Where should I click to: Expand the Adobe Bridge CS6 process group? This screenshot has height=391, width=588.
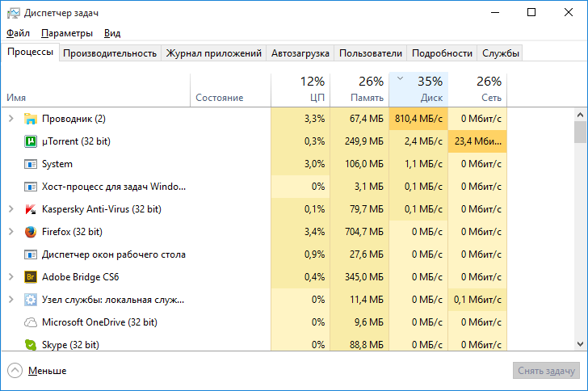(x=10, y=277)
